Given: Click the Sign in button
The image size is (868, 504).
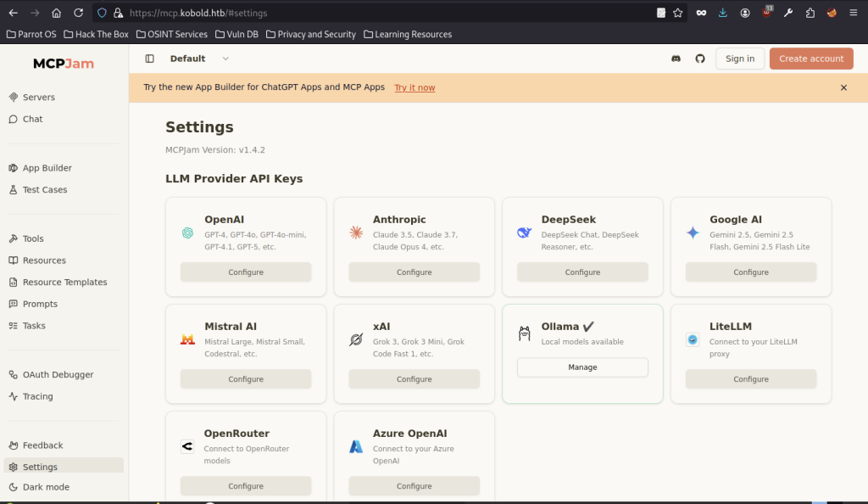Looking at the screenshot, I should pos(740,59).
